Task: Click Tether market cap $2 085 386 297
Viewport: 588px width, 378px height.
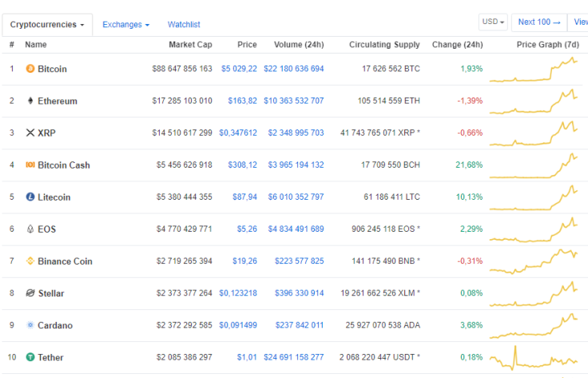Action: pos(184,357)
